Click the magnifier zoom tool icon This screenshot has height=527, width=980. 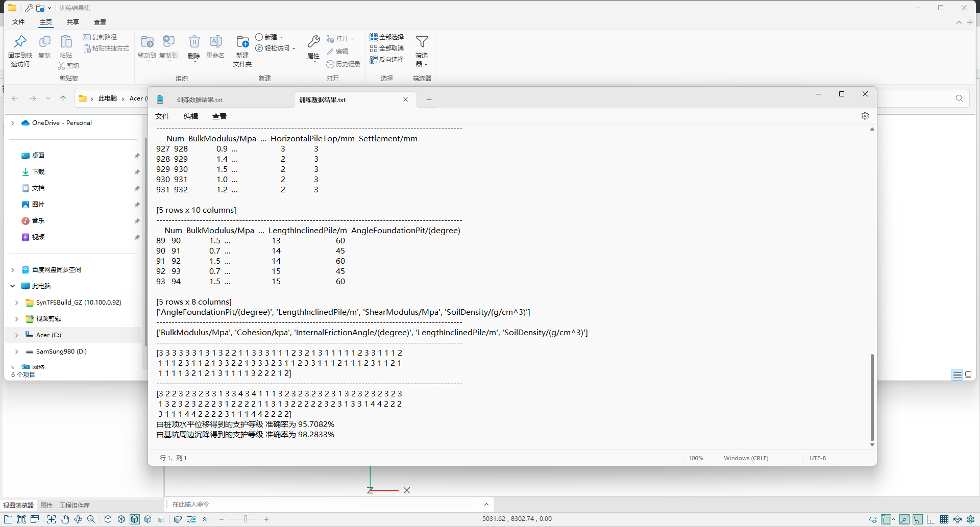pos(91,519)
